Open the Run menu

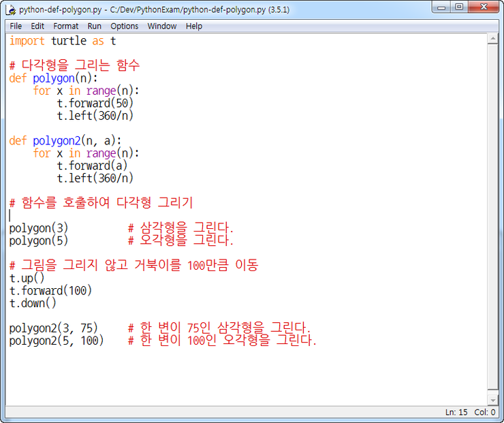(95, 26)
